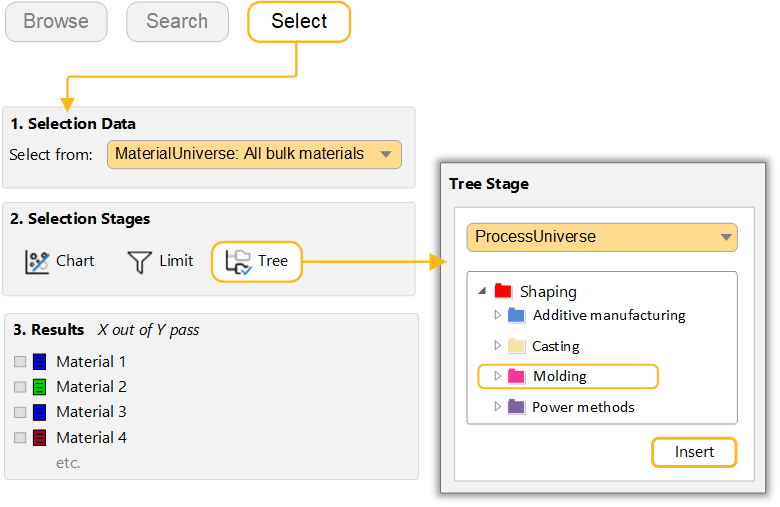The image size is (780, 507).
Task: Tick the Material 4 checkbox
Action: (x=20, y=438)
